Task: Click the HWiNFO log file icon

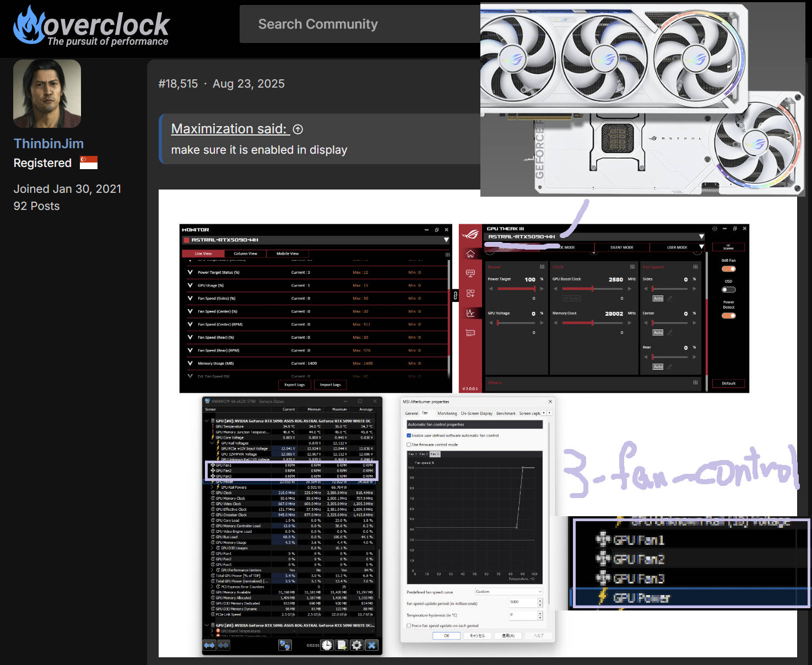Action: 342,645
